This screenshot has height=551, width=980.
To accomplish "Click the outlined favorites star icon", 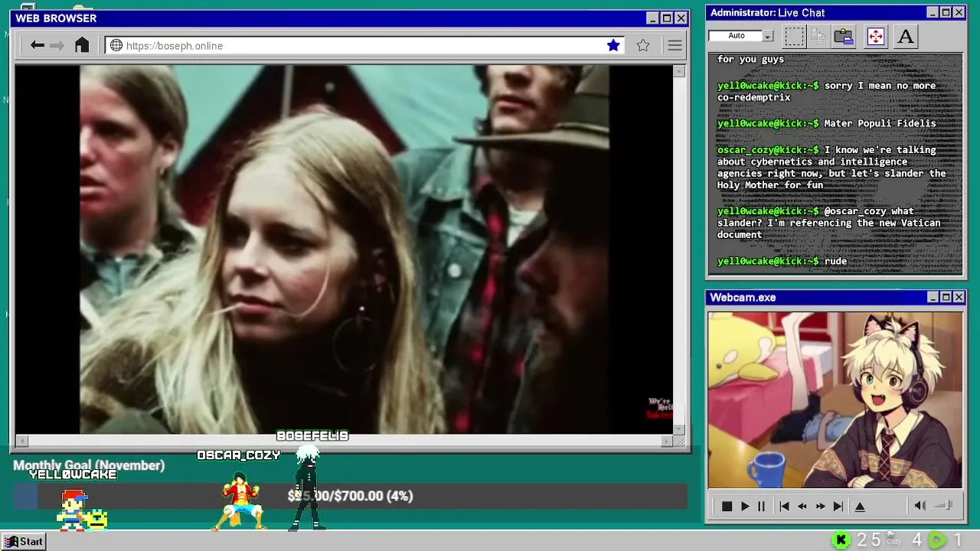I will 643,46.
